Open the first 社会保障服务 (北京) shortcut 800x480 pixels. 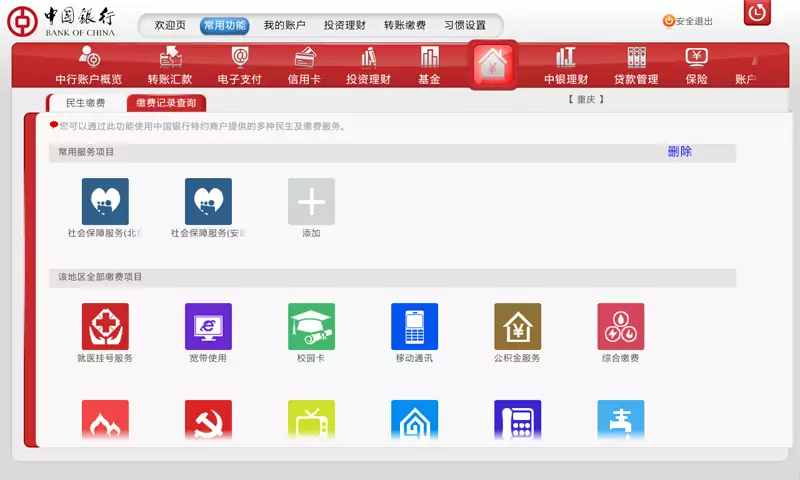[x=105, y=202]
